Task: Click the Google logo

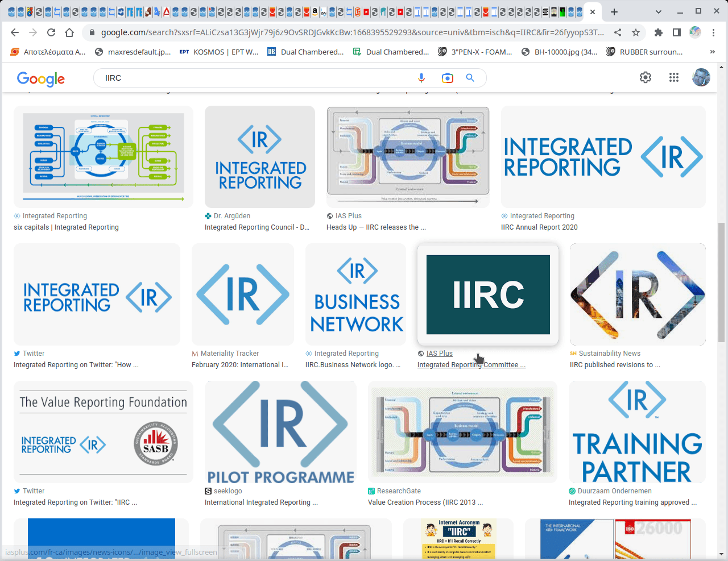Action: pyautogui.click(x=41, y=78)
